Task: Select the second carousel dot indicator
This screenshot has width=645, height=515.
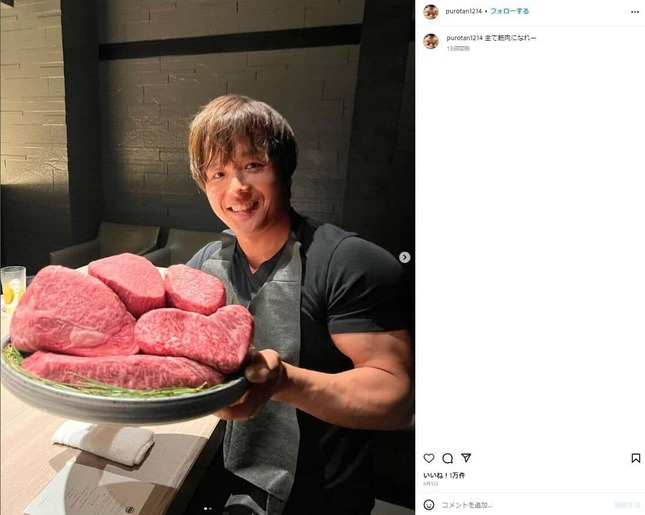Action: (x=210, y=509)
